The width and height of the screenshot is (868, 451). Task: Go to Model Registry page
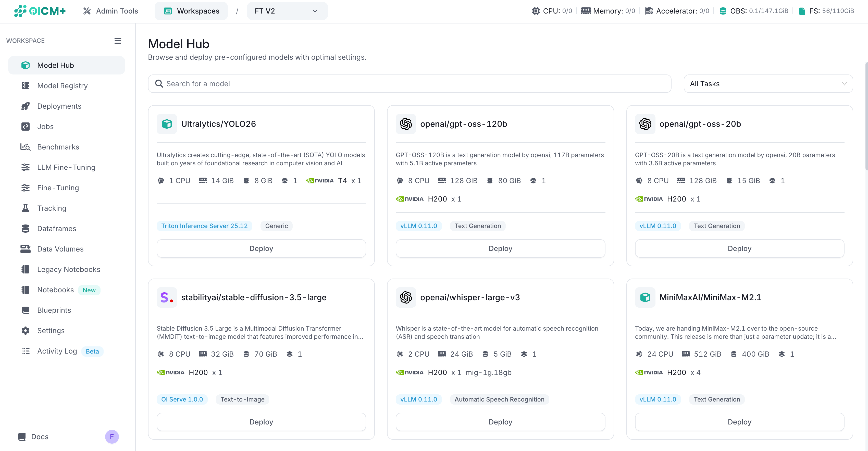pyautogui.click(x=66, y=85)
